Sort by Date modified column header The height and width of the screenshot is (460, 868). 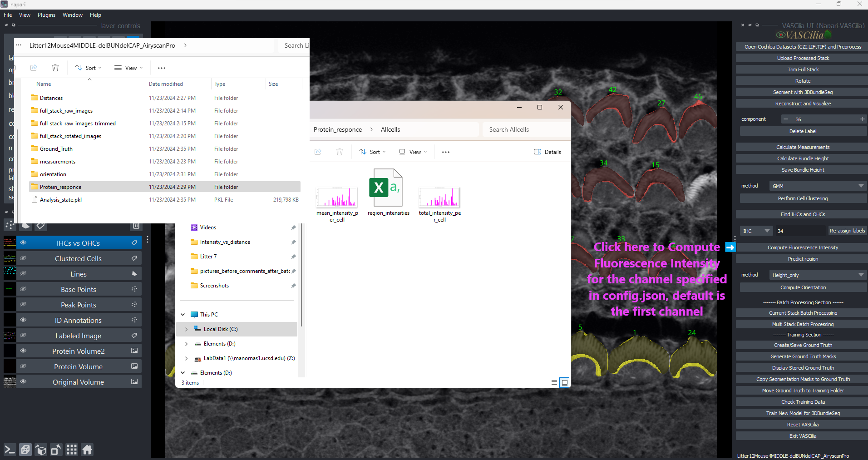(178, 84)
